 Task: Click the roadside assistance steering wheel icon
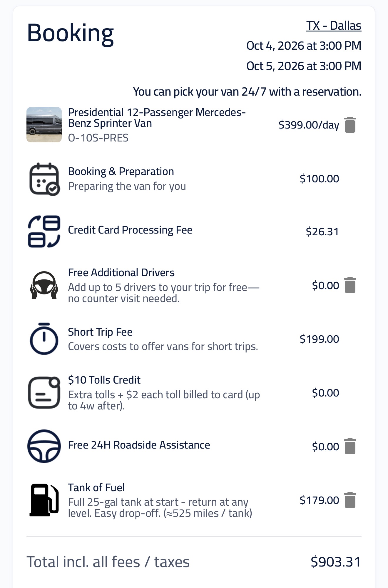(44, 446)
